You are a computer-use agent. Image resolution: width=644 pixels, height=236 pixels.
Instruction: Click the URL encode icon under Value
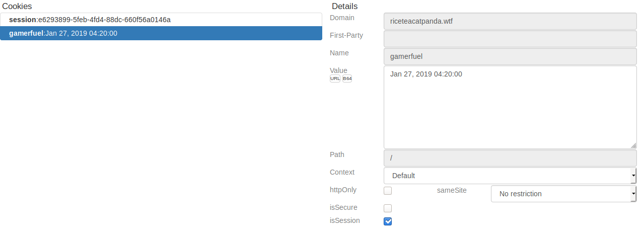click(x=335, y=79)
